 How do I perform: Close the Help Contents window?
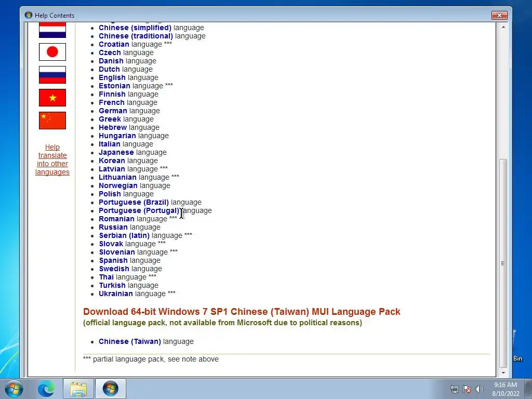point(499,15)
